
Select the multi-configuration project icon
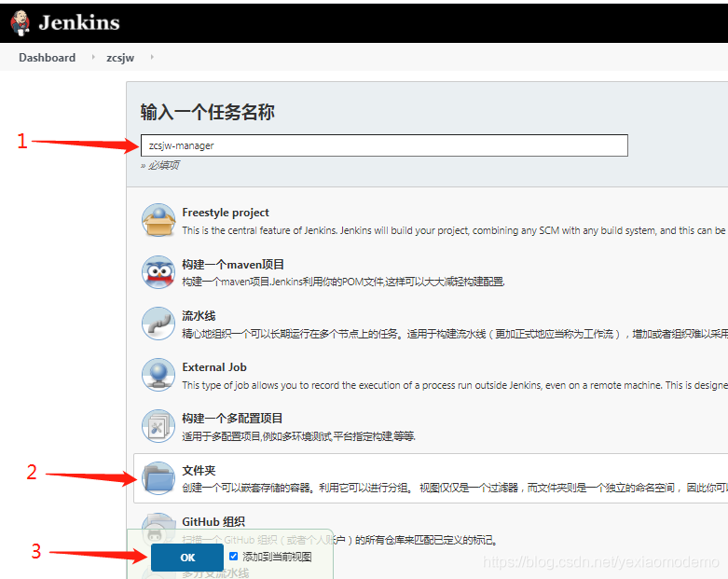point(158,426)
